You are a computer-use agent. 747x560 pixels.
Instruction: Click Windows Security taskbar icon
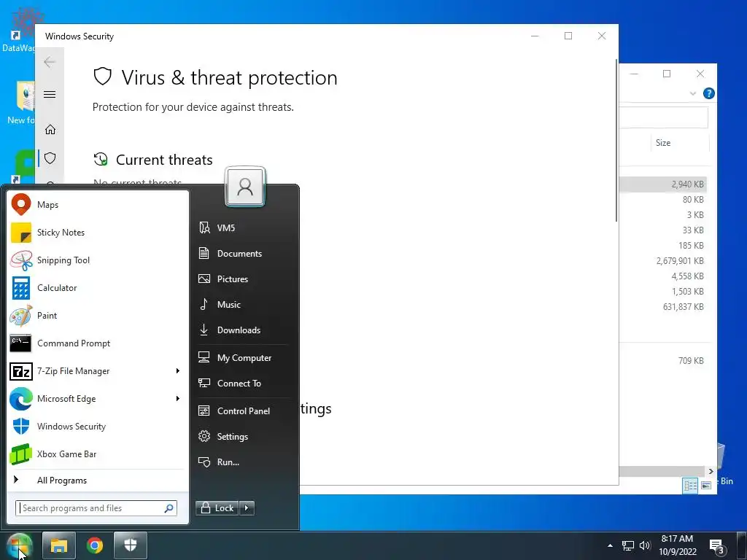coord(131,545)
